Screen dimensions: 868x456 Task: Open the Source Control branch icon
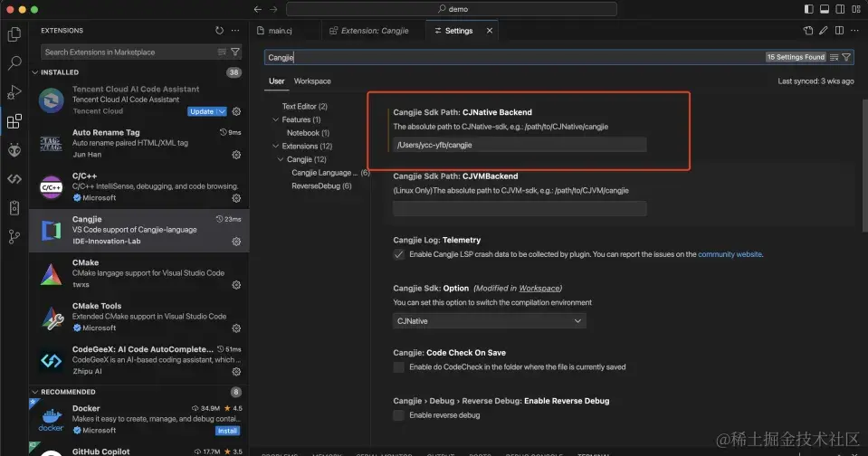14,237
